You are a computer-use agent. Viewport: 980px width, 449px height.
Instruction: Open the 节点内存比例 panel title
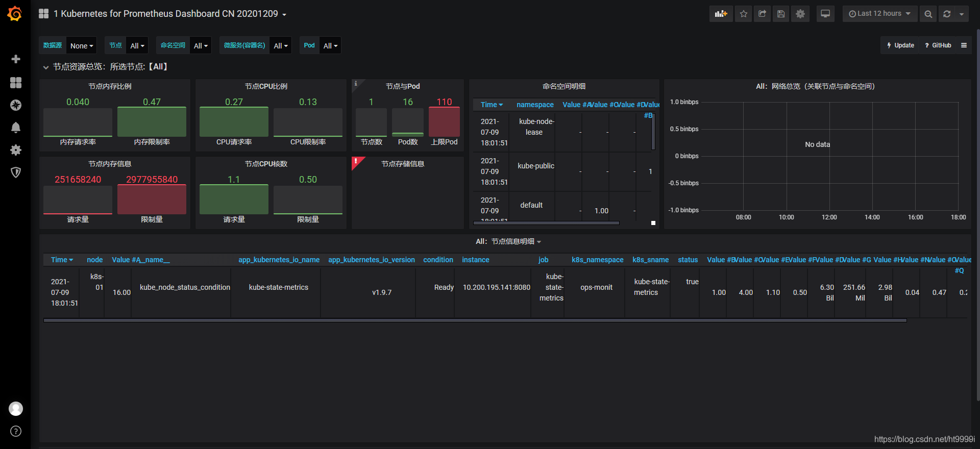110,86
